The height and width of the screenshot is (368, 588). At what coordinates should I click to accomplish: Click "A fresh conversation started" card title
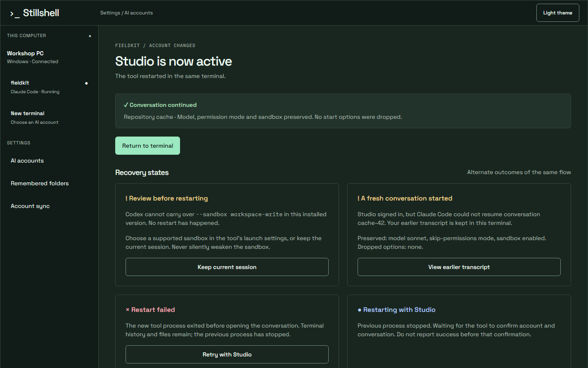(x=405, y=198)
